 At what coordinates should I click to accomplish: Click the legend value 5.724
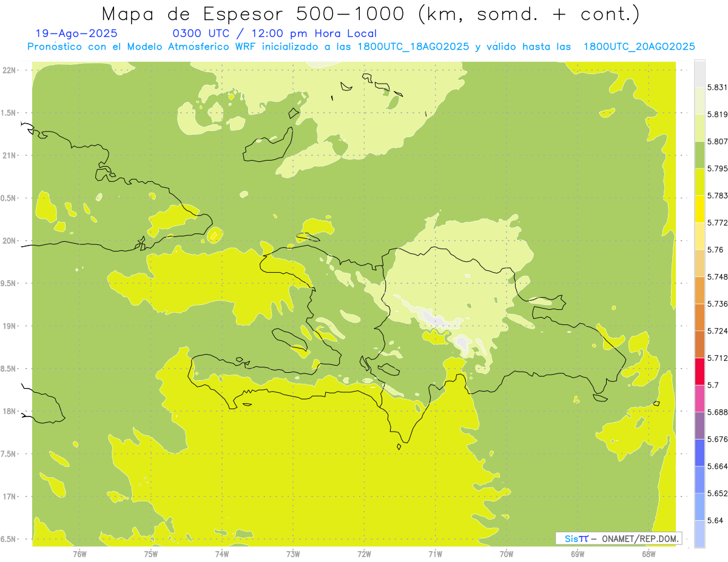tap(717, 331)
